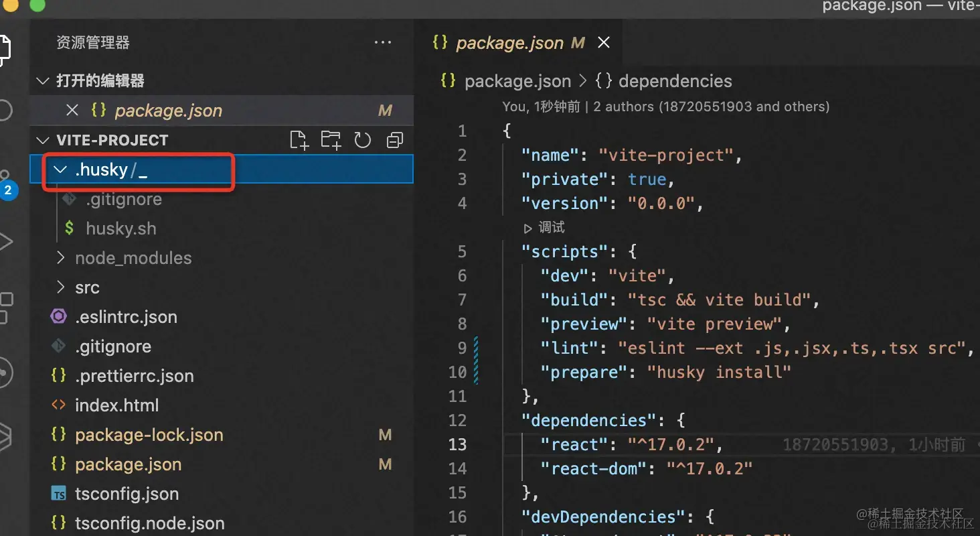Click the New Folder icon in VITE-PROJECT header
Screen dimensions: 980x536
click(x=331, y=140)
